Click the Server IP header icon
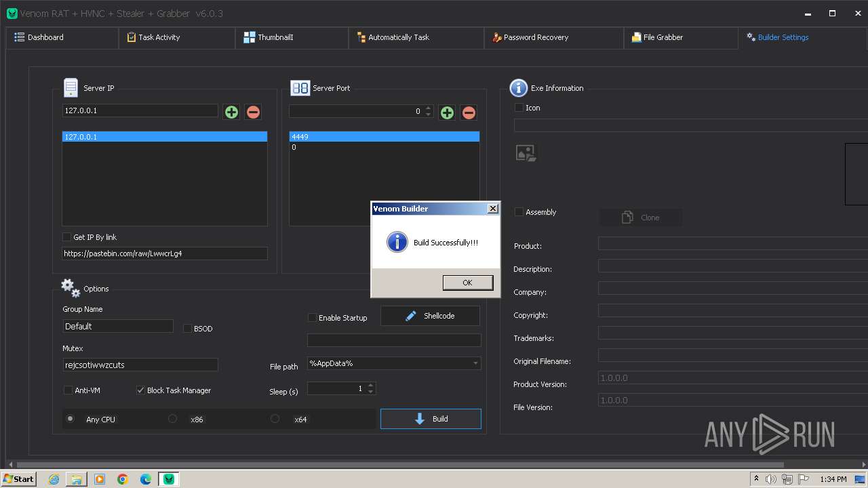The height and width of the screenshot is (488, 868). point(71,87)
